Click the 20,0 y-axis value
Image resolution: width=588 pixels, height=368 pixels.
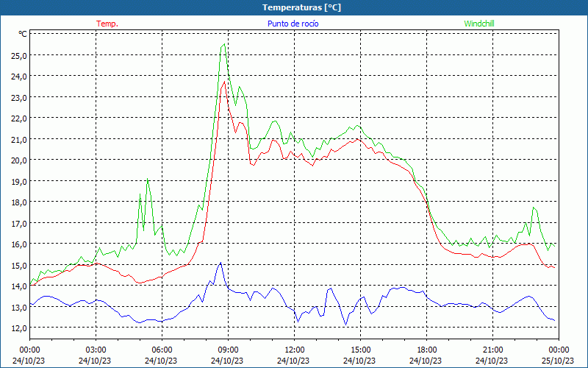click(x=19, y=160)
